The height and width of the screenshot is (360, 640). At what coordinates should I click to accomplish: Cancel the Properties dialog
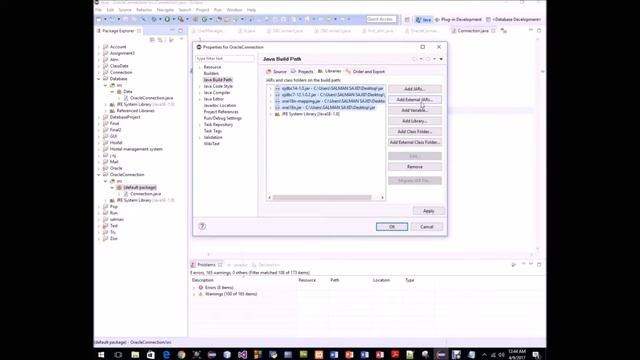[427, 227]
